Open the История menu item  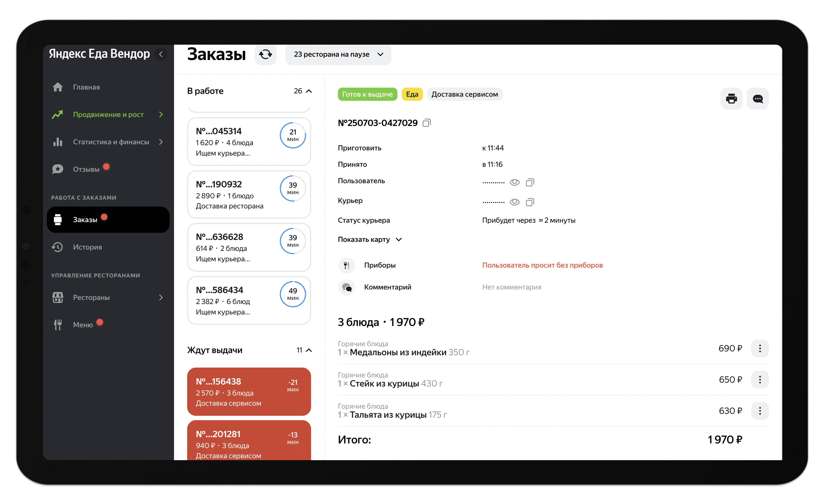[x=87, y=247]
